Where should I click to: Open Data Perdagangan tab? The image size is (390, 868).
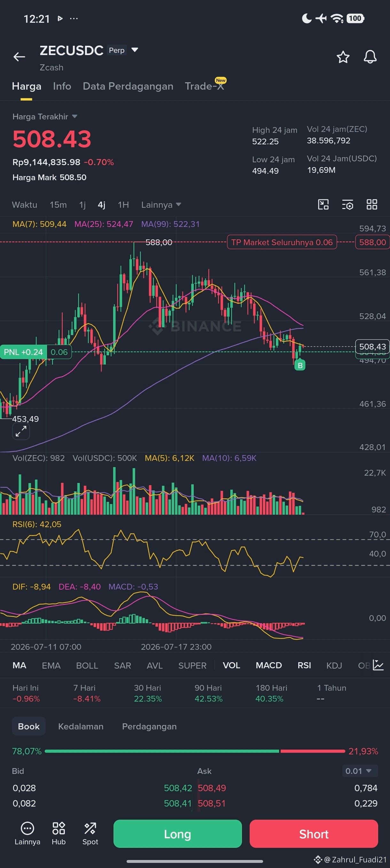coord(128,86)
